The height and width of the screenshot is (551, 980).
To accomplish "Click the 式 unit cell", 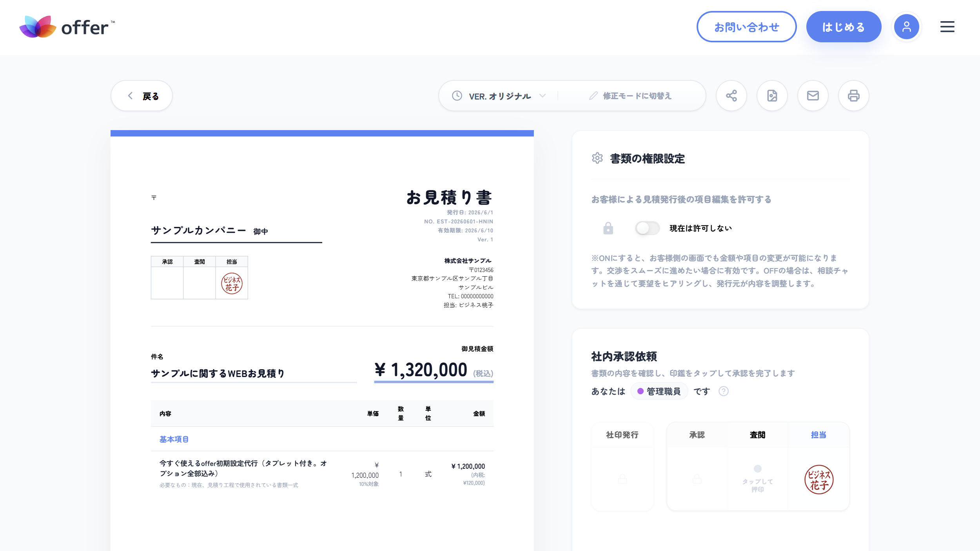I will click(428, 474).
